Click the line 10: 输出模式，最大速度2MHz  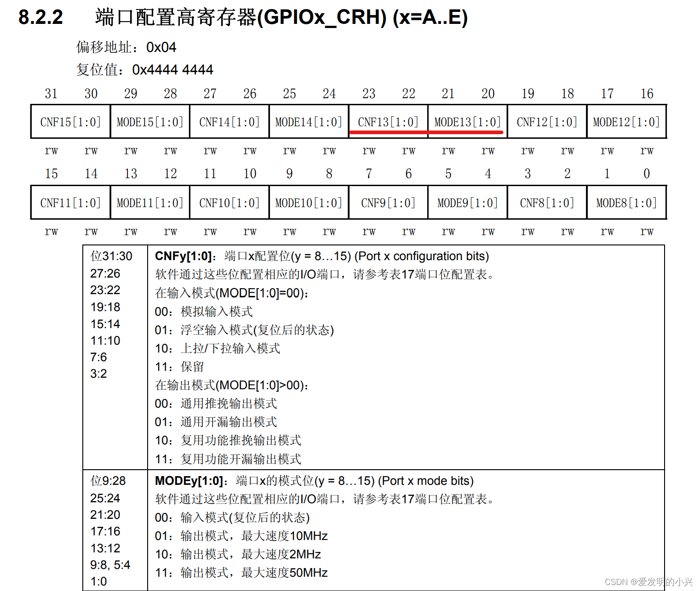tap(238, 554)
